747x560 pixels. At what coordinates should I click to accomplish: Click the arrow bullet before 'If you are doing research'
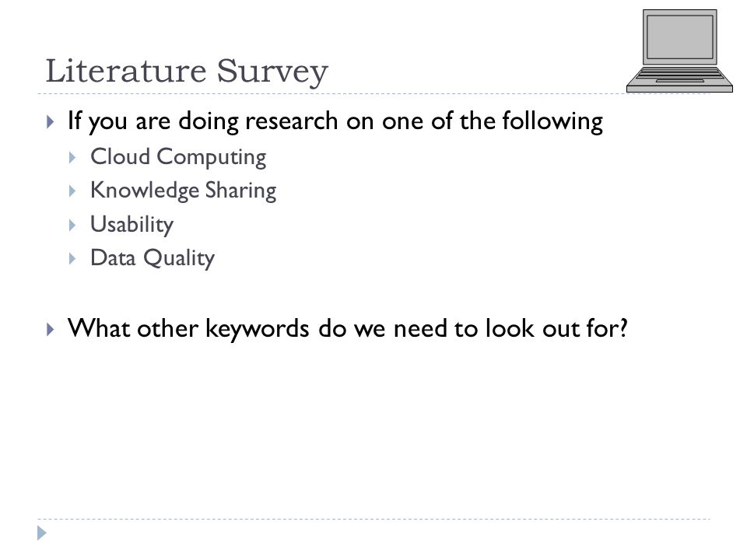[x=51, y=122]
